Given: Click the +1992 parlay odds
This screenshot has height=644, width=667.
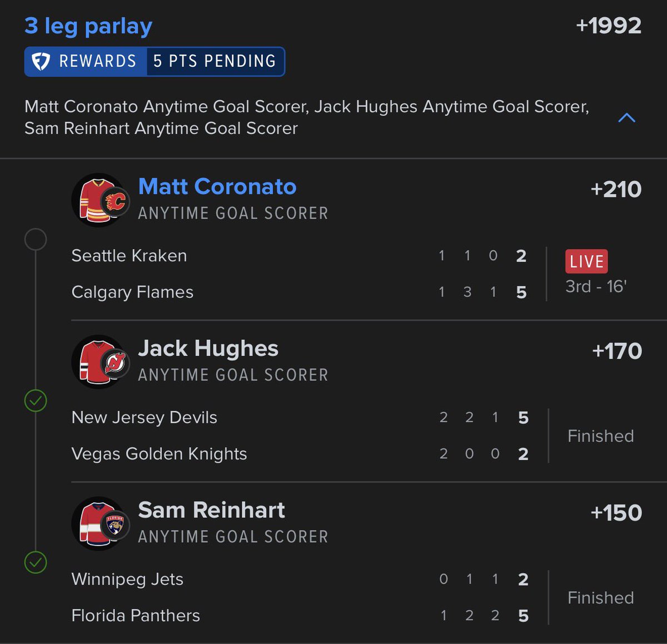Looking at the screenshot, I should (609, 26).
